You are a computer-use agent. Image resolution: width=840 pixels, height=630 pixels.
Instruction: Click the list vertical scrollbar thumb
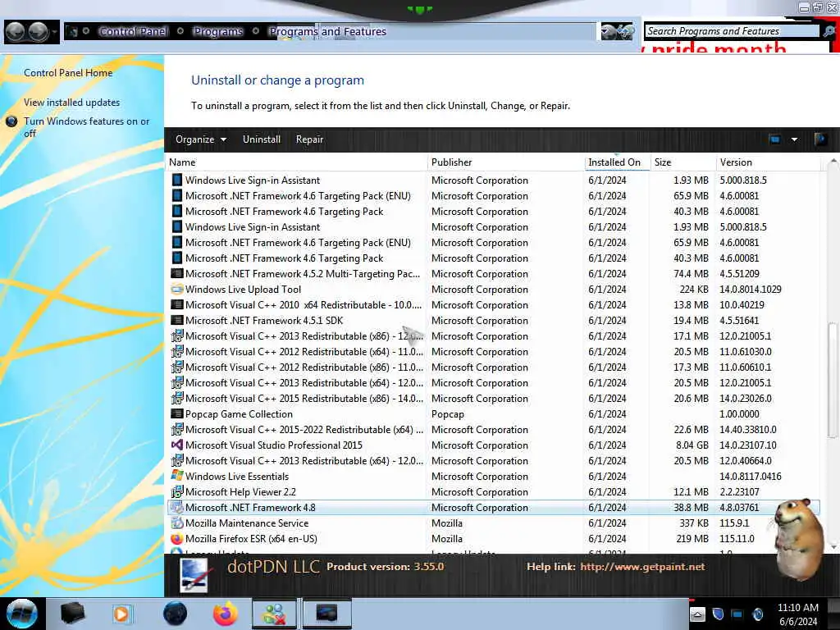click(x=832, y=380)
